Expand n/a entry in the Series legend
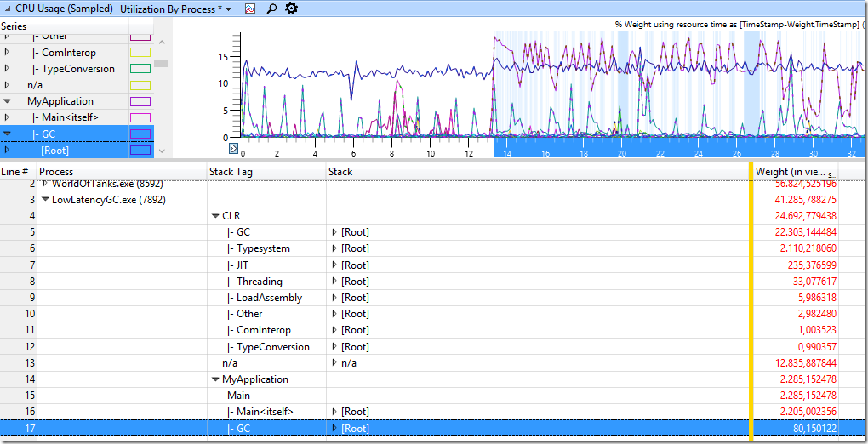 7,85
